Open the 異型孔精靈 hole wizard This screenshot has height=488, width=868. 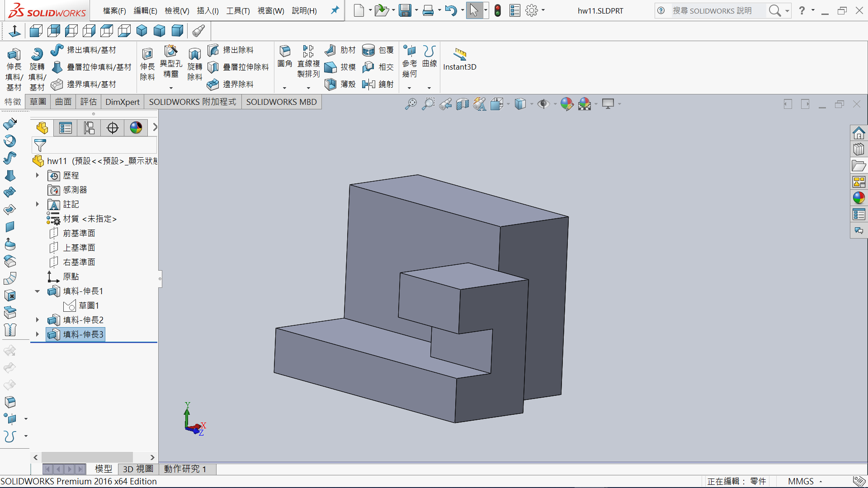171,52
